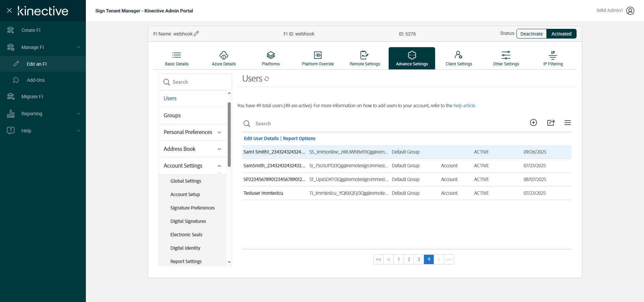Switch to the Platform Override tab
Screen dimensions: 644x302
pyautogui.click(x=318, y=58)
